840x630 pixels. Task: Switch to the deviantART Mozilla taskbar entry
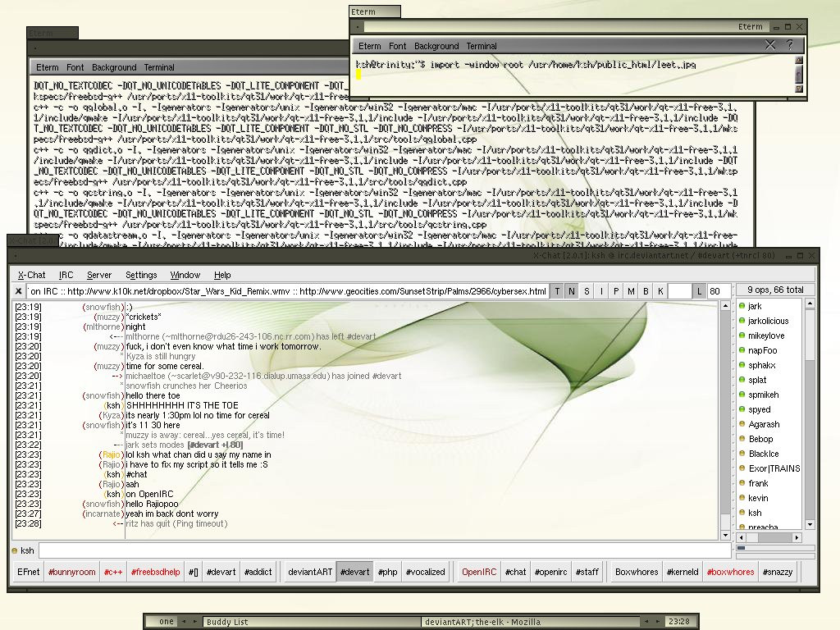coord(531,622)
